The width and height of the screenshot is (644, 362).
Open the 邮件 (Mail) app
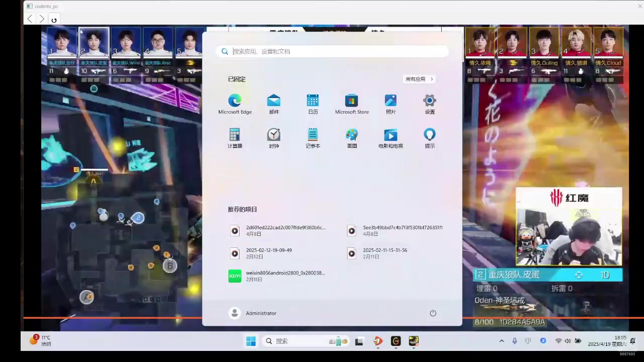pos(274,104)
